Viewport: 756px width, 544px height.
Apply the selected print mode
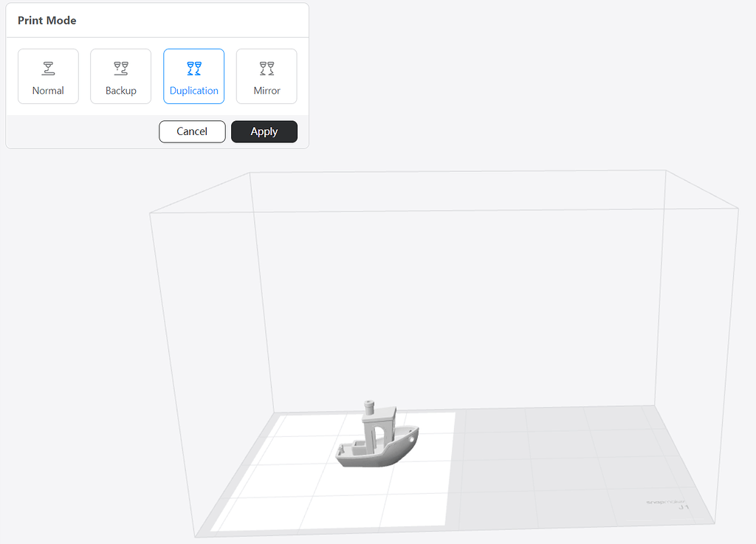(x=264, y=131)
